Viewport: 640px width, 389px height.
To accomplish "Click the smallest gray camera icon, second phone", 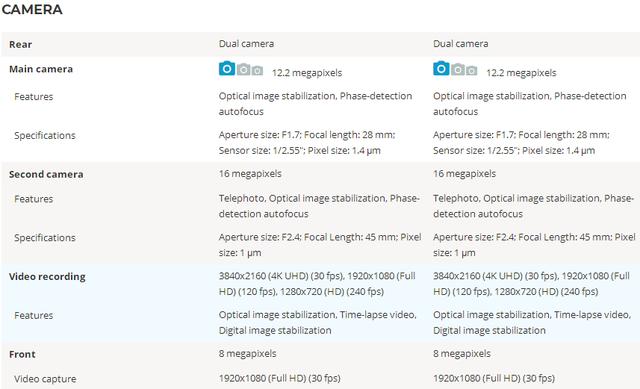I will (471, 71).
